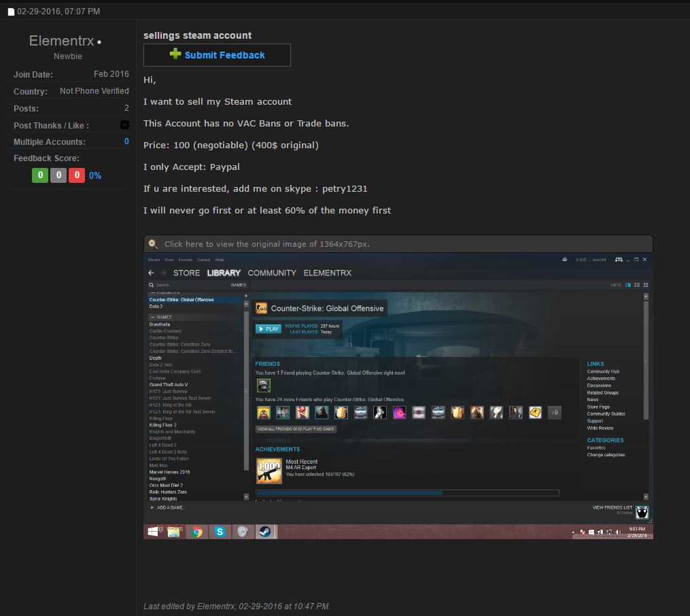Click the M4 AR Expert achievement icon
The image size is (690, 616).
269,470
